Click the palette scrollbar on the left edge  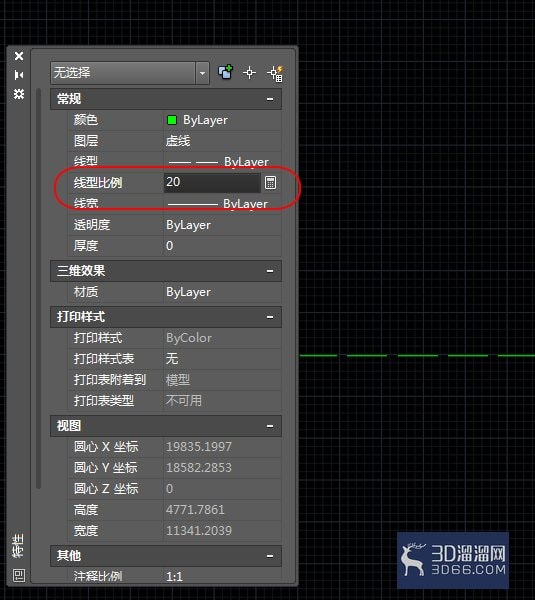(x=38, y=288)
